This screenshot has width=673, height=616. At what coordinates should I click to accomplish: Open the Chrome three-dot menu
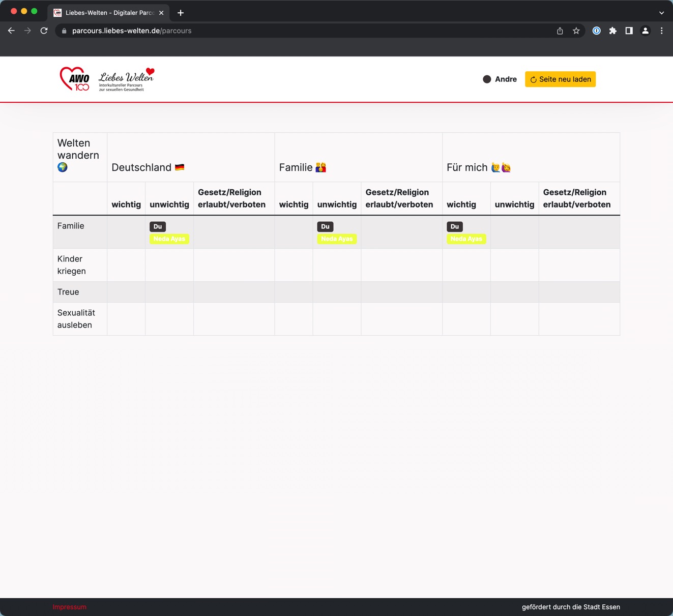(661, 31)
